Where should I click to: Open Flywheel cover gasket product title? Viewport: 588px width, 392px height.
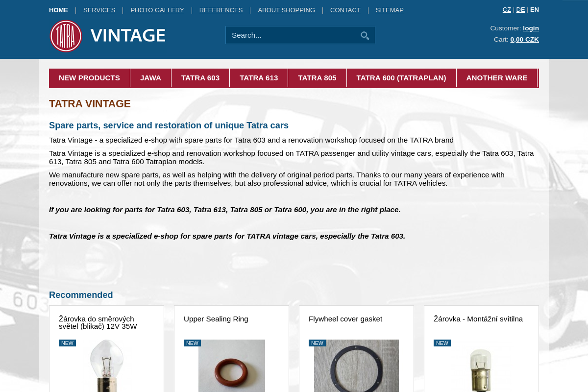click(345, 319)
